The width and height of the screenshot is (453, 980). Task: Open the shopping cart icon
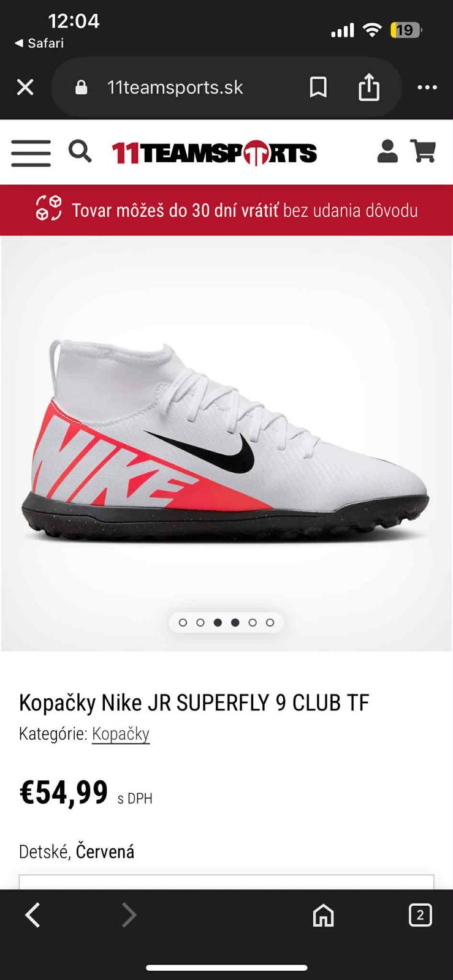coord(423,151)
